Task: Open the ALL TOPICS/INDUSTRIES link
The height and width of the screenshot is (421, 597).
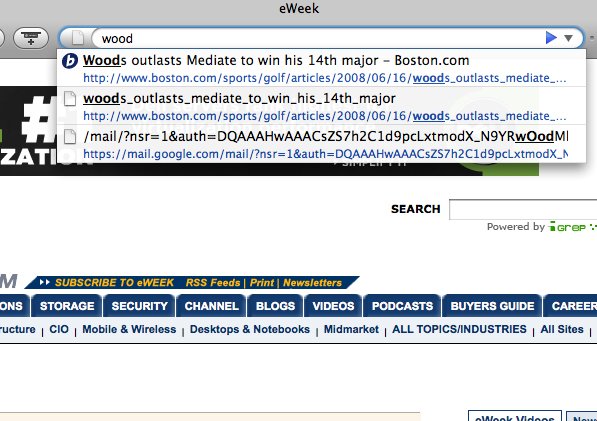Action: (x=459, y=329)
